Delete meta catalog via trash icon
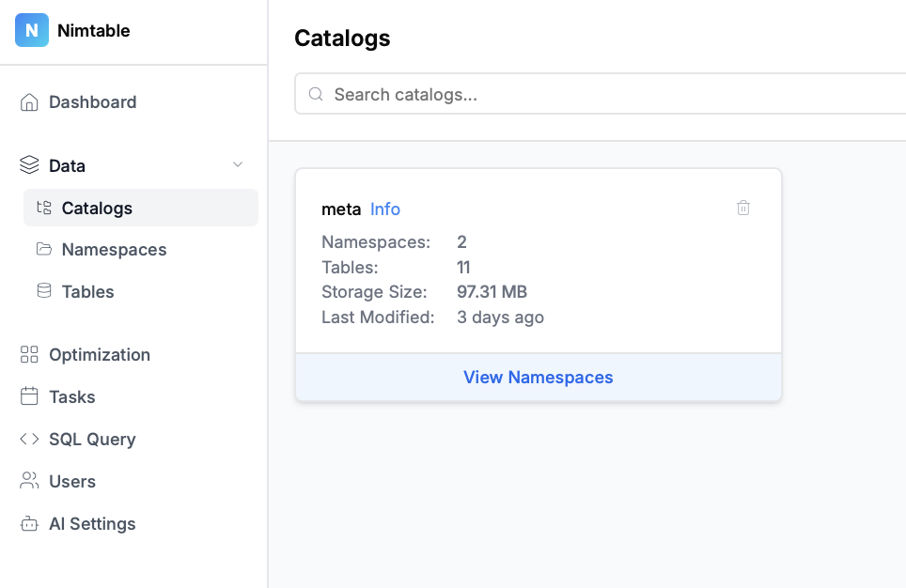Screen dimensions: 906x588 coord(743,209)
